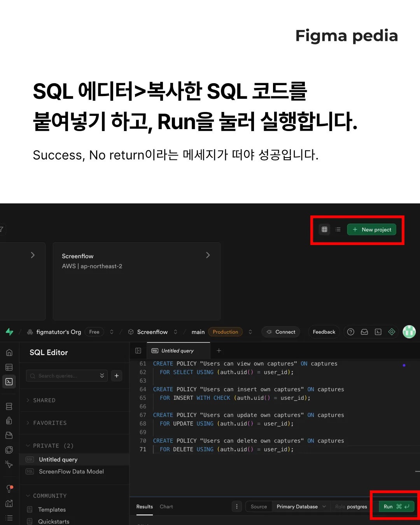The height and width of the screenshot is (525, 420).
Task: Open results options three-dot menu
Action: point(237,506)
